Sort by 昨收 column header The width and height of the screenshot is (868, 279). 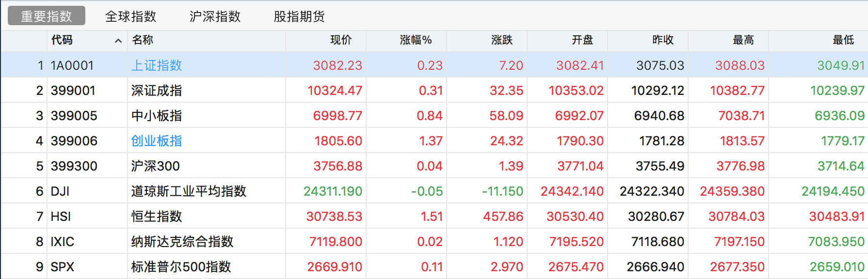pos(662,40)
